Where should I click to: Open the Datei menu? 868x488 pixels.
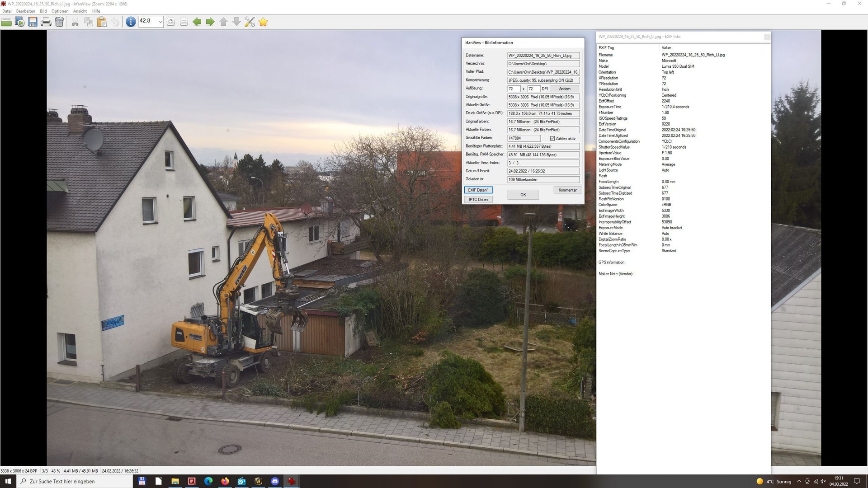(x=7, y=11)
